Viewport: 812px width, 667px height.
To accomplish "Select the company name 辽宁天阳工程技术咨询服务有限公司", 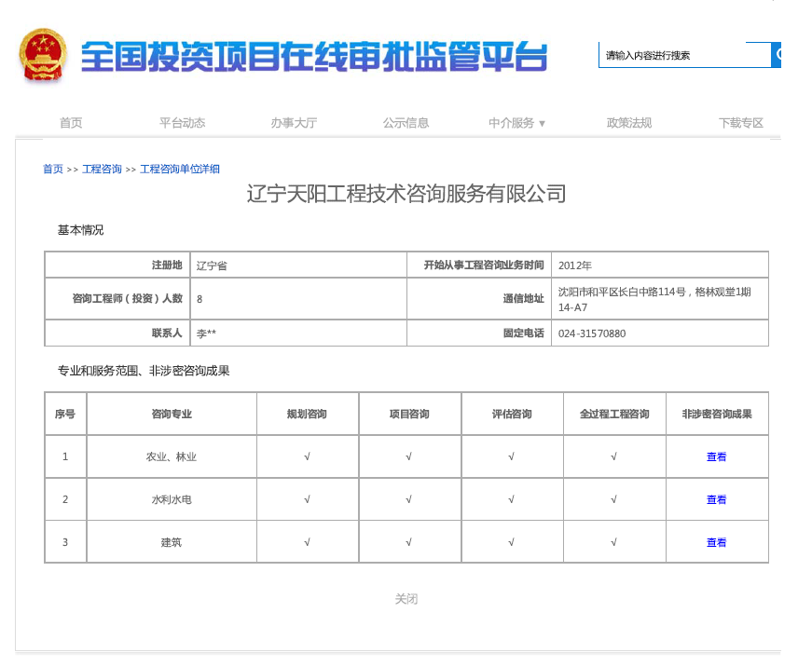I will 406,194.
